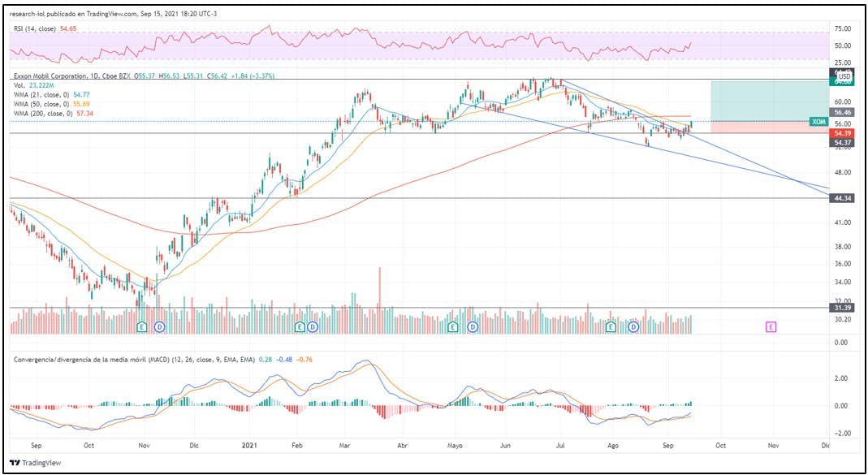Click the Ago label on time axis
This screenshot has width=868, height=475.
click(613, 445)
